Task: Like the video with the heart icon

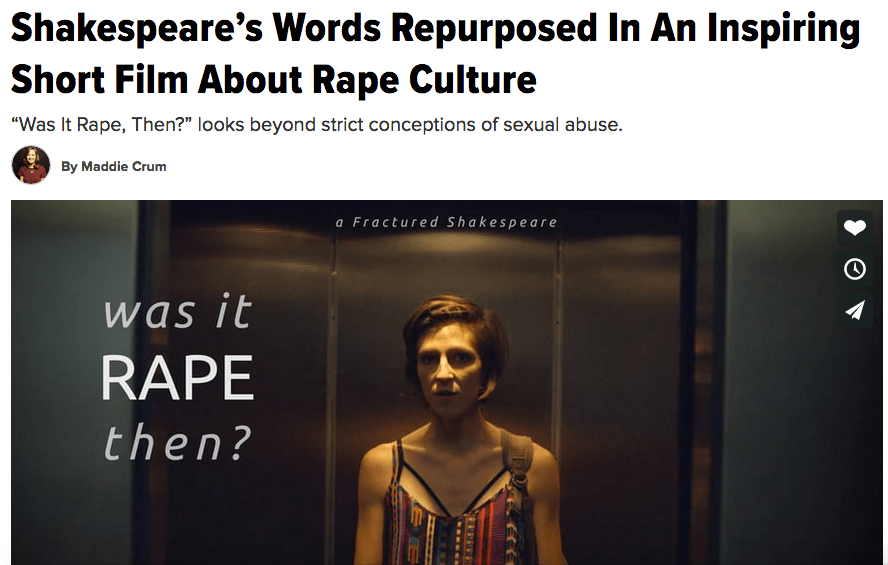Action: click(x=855, y=228)
